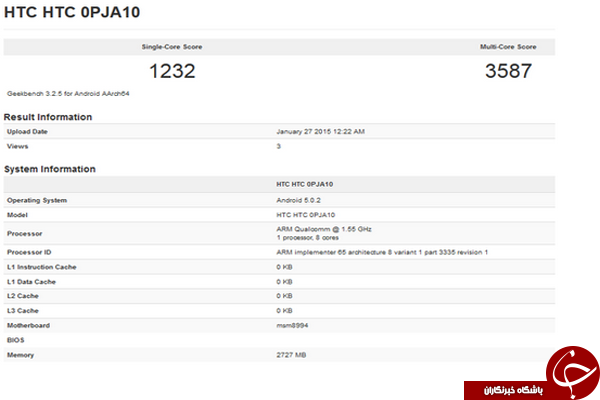This screenshot has height=400, width=600.
Task: Click the L1 Instruction Cache label
Action: point(42,267)
